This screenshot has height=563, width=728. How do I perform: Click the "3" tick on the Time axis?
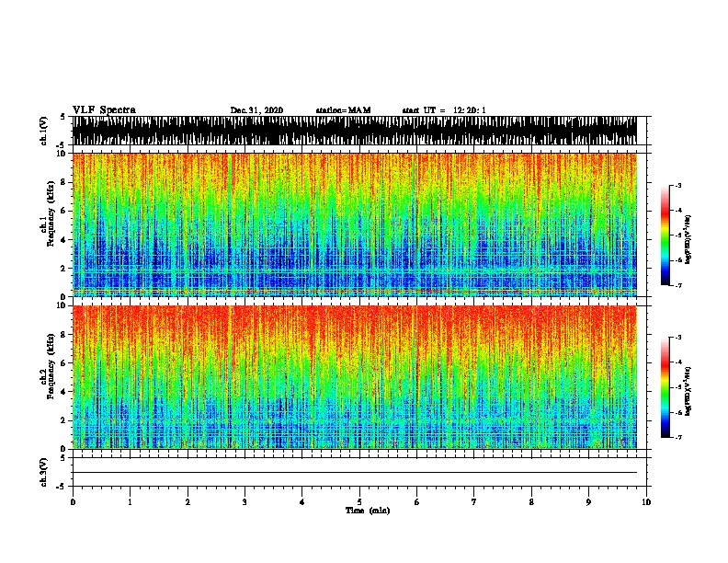[245, 502]
